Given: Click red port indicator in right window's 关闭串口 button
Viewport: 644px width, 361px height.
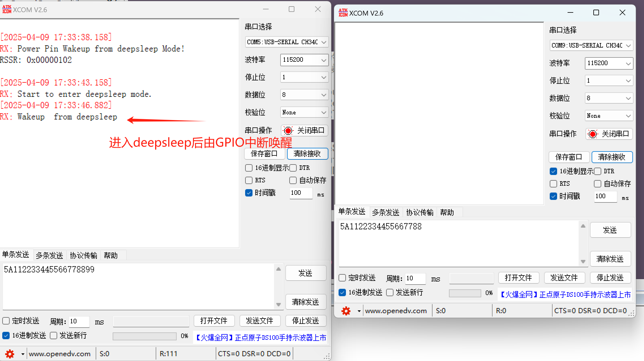Looking at the screenshot, I should tap(593, 134).
